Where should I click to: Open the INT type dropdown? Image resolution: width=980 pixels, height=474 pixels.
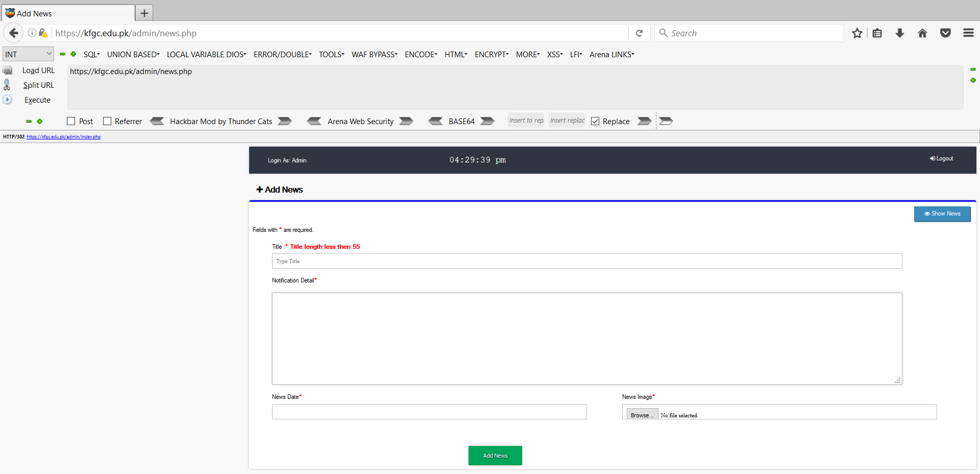(28, 54)
